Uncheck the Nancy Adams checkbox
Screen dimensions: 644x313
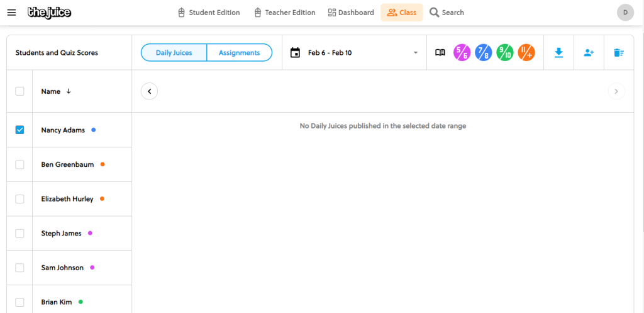19,130
